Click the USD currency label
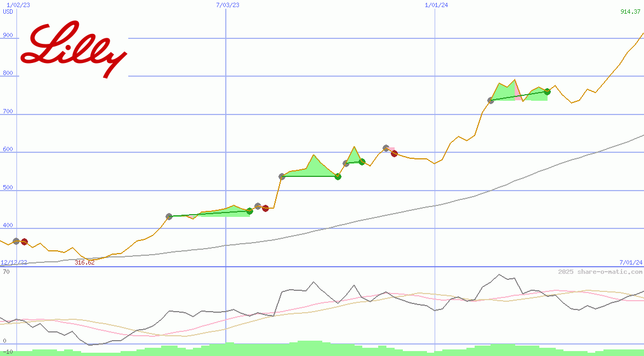644x356 pixels. [8, 12]
